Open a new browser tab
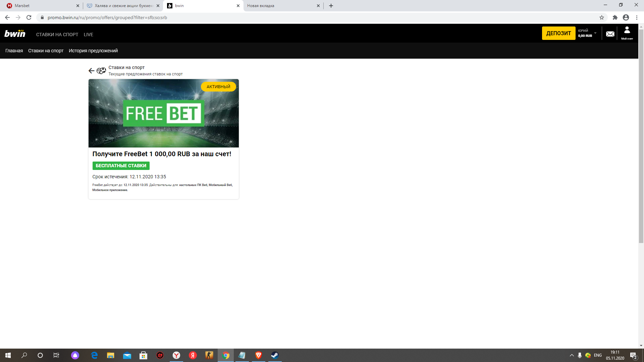 [x=331, y=6]
